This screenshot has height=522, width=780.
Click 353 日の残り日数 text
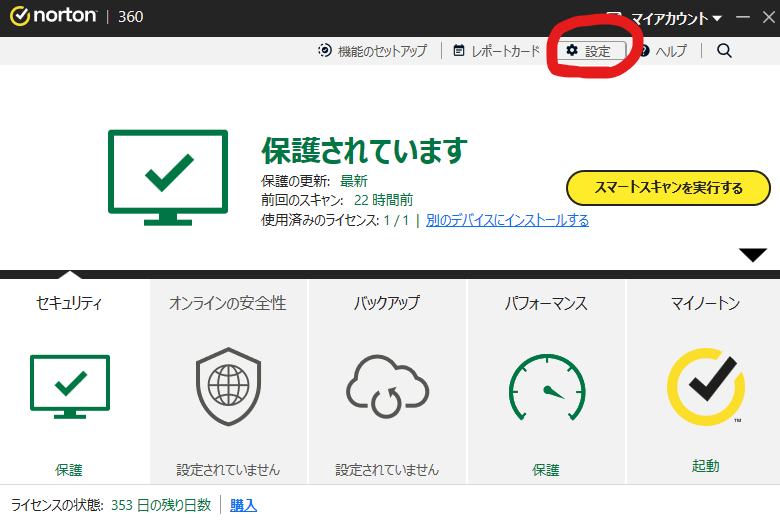(x=161, y=505)
